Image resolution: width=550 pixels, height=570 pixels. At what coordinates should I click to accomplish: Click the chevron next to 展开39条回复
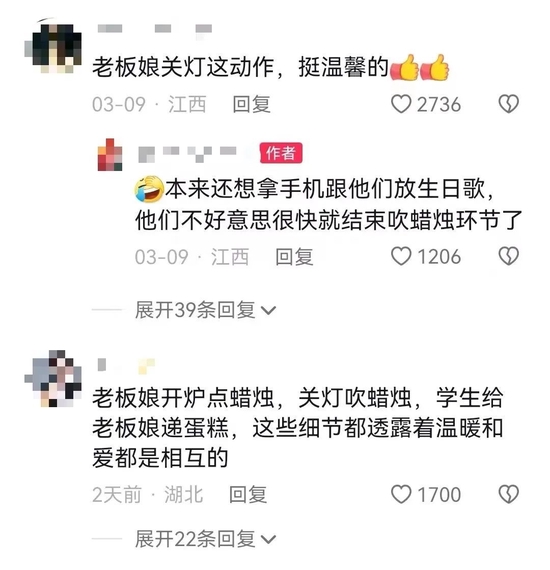pyautogui.click(x=269, y=311)
